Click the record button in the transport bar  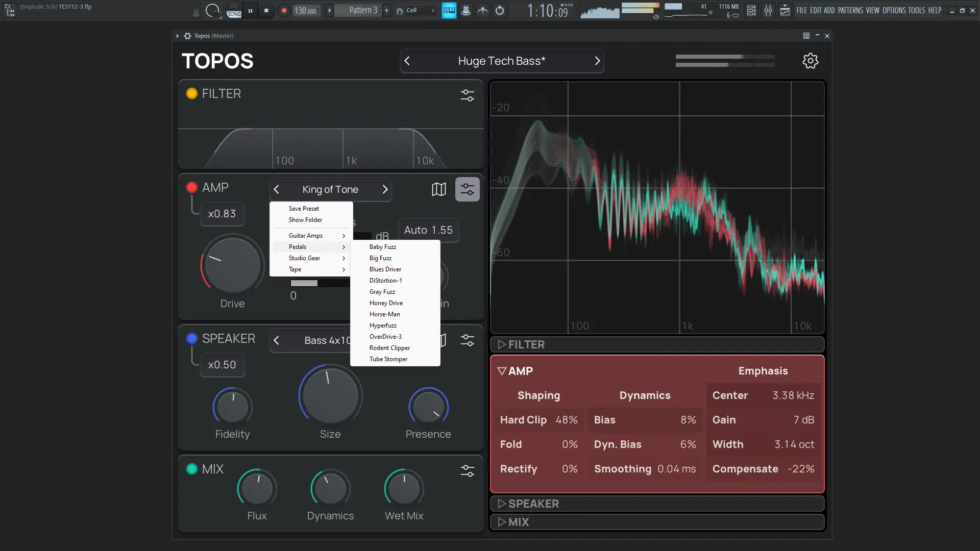pyautogui.click(x=284, y=10)
